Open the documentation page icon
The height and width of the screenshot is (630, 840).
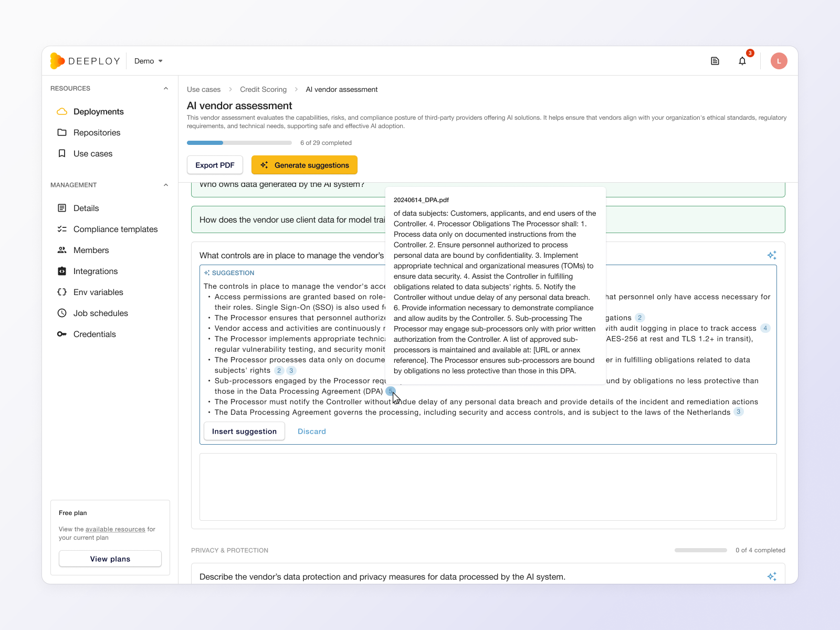[715, 61]
